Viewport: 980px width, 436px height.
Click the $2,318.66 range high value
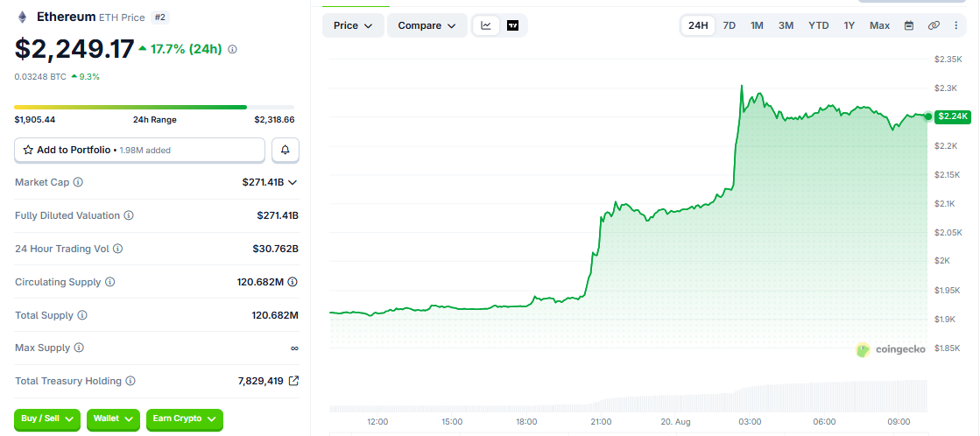pyautogui.click(x=274, y=120)
